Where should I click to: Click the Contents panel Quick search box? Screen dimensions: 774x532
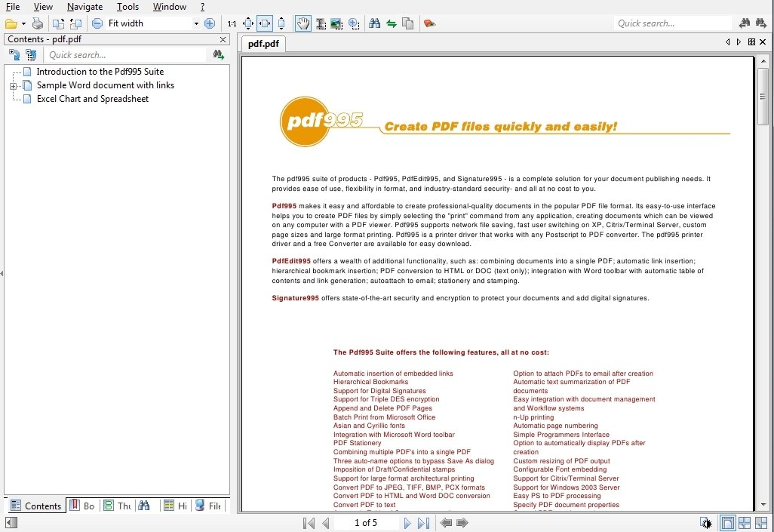pyautogui.click(x=127, y=55)
